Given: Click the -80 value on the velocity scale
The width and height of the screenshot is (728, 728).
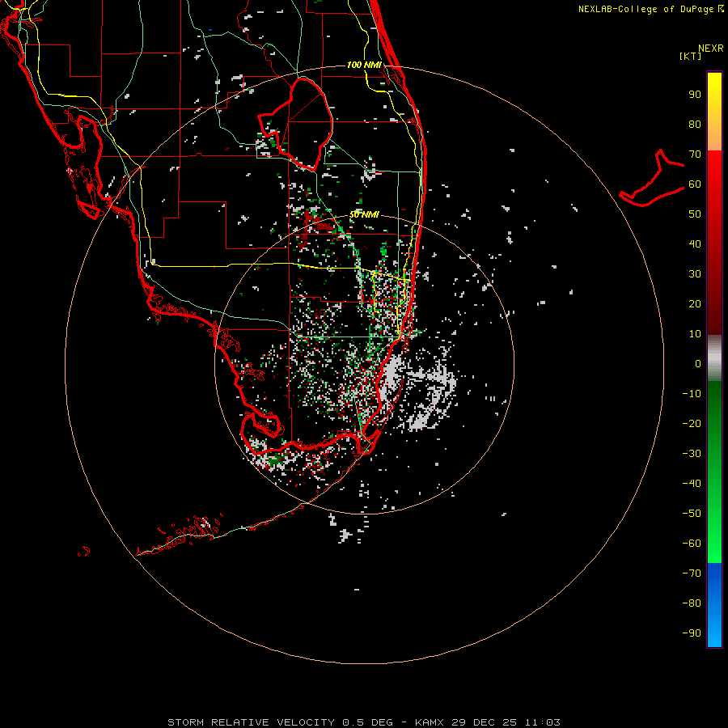Looking at the screenshot, I should [x=692, y=603].
